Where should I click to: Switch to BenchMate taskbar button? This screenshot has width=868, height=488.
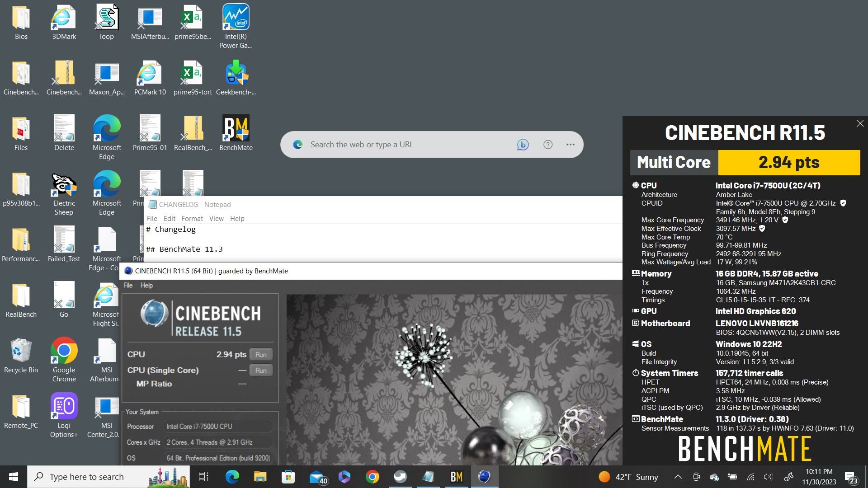point(456,477)
